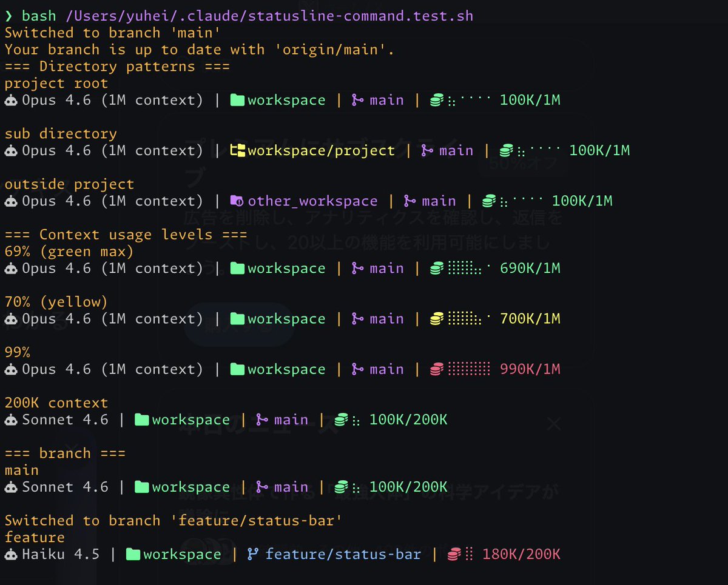Click the '100K/1M' value in the other_workspace line
Screen dimensions: 728x585
tap(582, 201)
